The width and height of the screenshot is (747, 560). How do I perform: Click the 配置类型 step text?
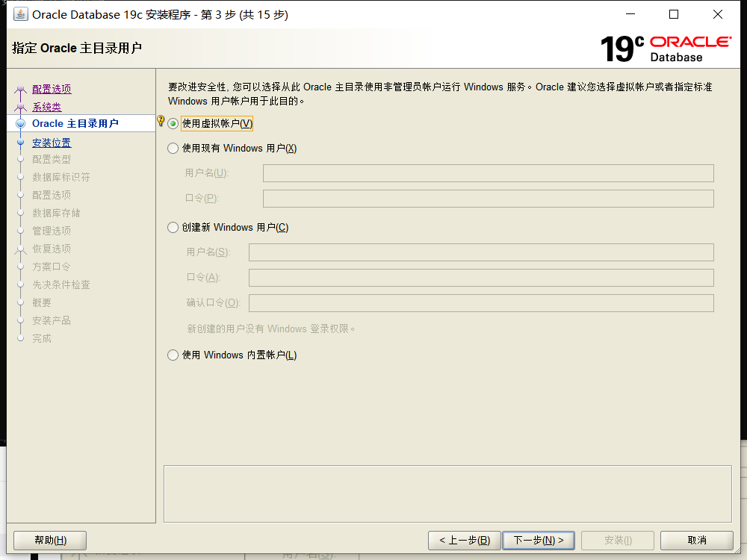52,160
